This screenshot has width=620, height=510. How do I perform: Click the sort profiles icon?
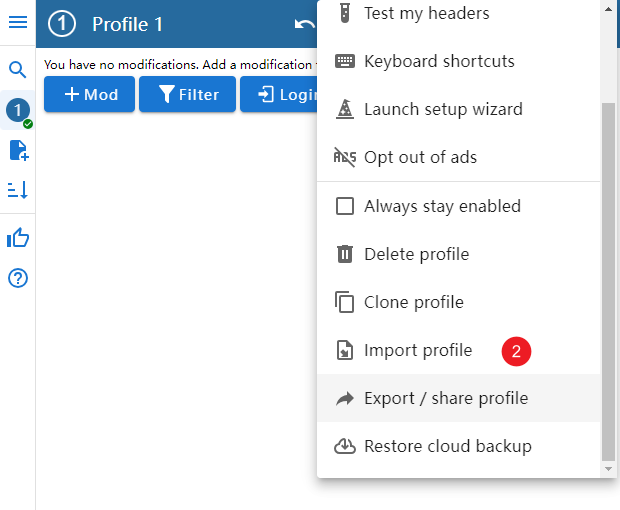[18, 189]
